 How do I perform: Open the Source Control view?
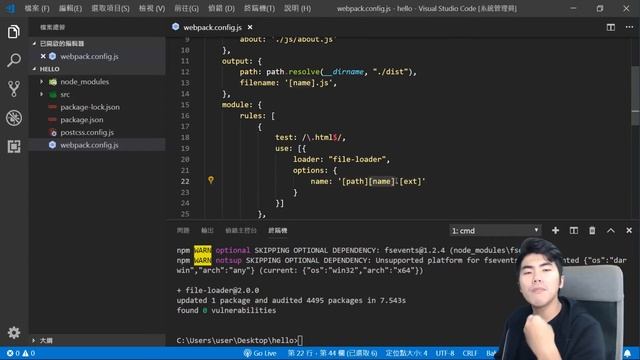click(13, 89)
